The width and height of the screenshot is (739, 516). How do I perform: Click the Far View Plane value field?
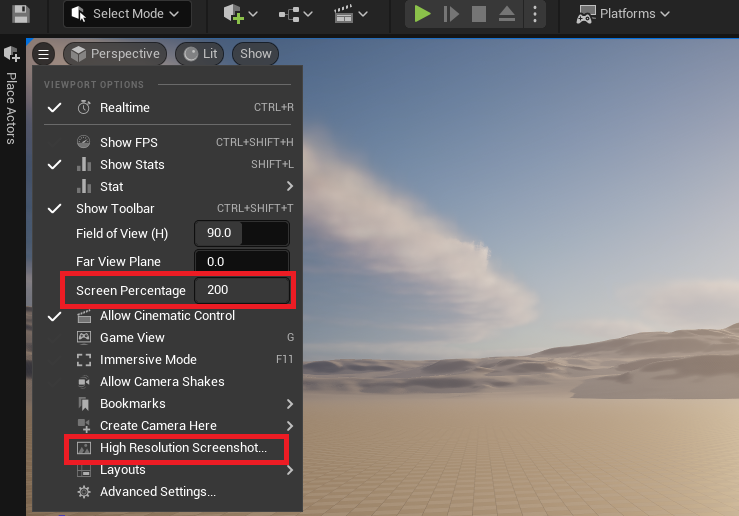[x=242, y=261]
